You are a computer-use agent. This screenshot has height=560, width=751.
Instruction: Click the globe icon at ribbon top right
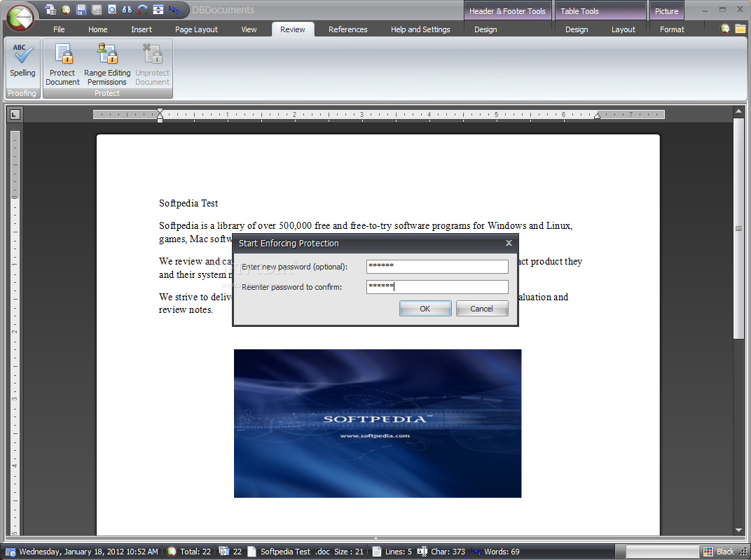click(x=725, y=29)
